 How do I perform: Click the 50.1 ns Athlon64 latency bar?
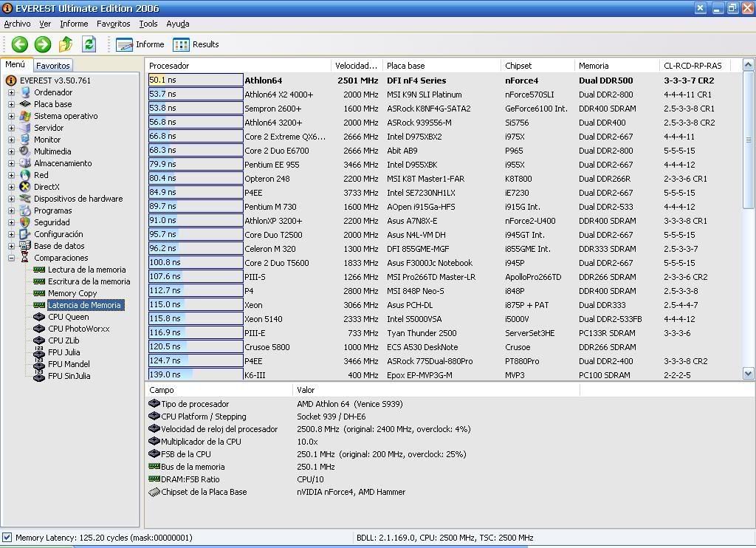click(196, 80)
